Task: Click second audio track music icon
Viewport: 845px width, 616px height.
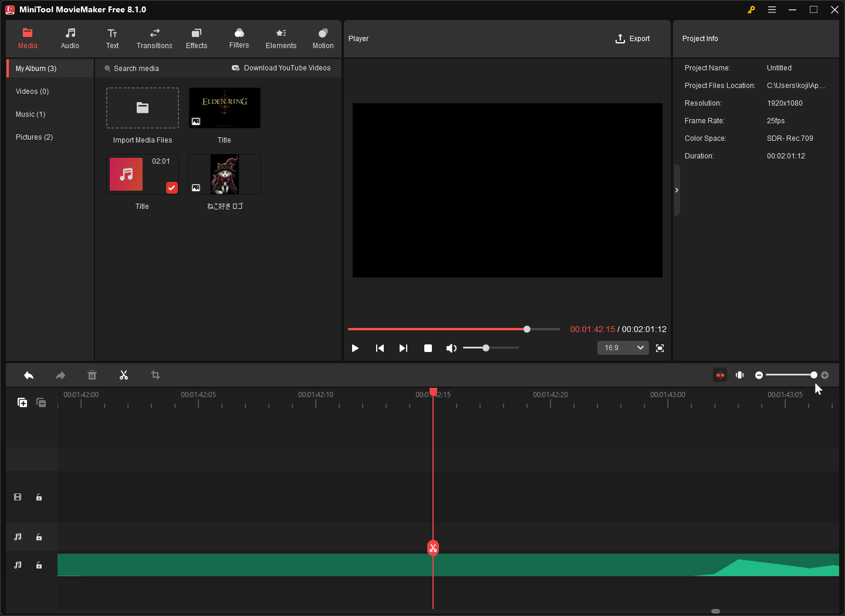Action: 18,566
